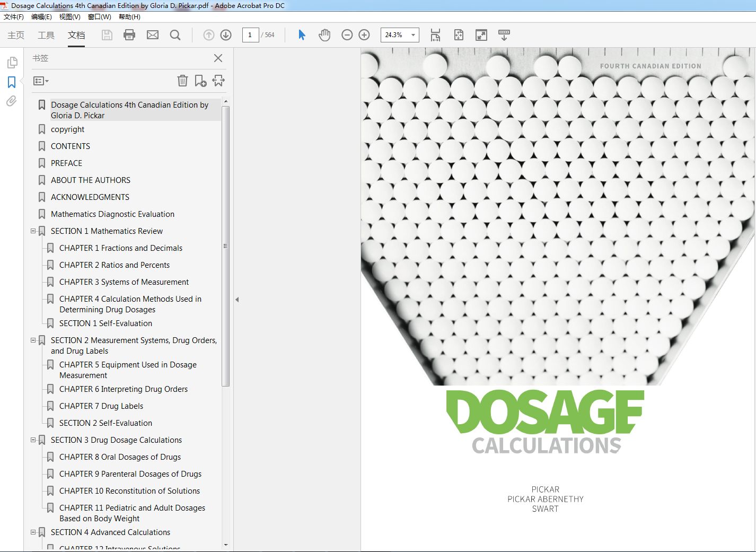Send file by email envelope icon
The height and width of the screenshot is (552, 756).
coord(153,35)
